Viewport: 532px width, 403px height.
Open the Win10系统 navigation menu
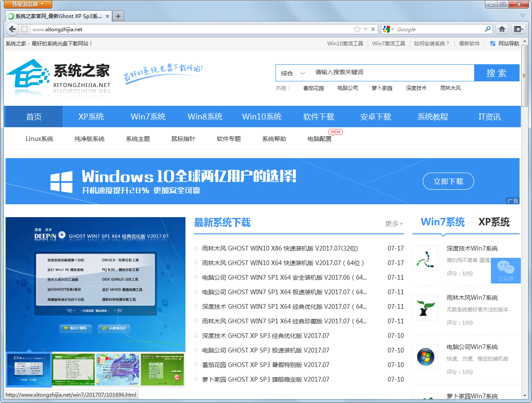click(x=262, y=116)
